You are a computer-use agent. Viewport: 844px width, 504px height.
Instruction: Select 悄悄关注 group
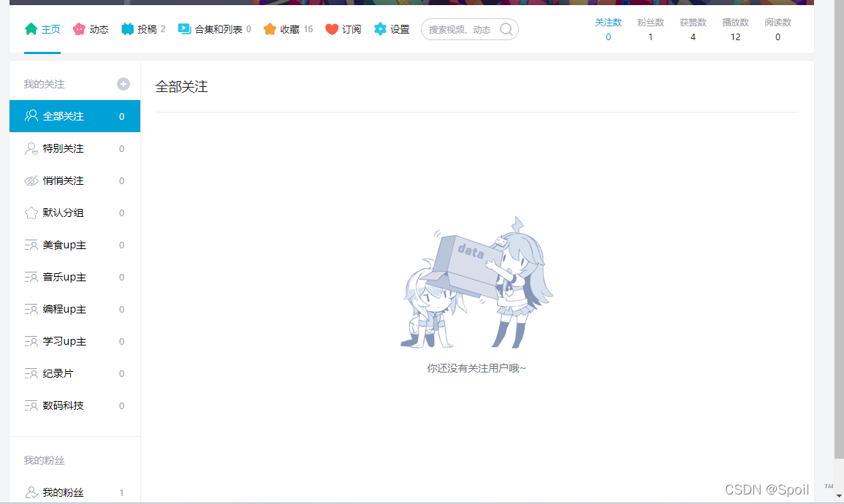[75, 180]
